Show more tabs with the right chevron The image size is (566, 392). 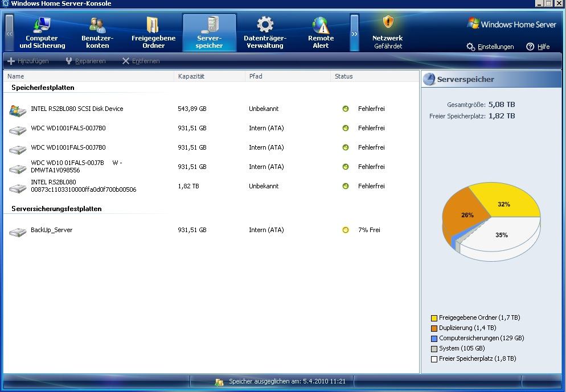coord(355,33)
